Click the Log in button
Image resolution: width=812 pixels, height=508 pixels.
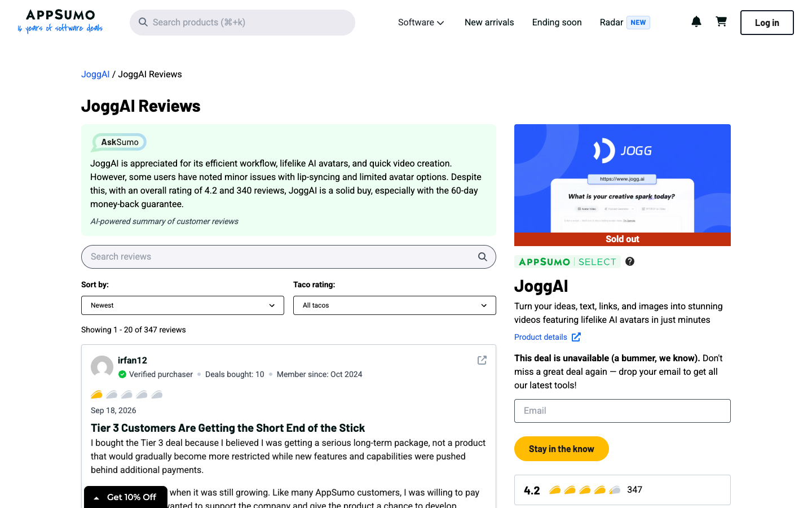point(767,23)
